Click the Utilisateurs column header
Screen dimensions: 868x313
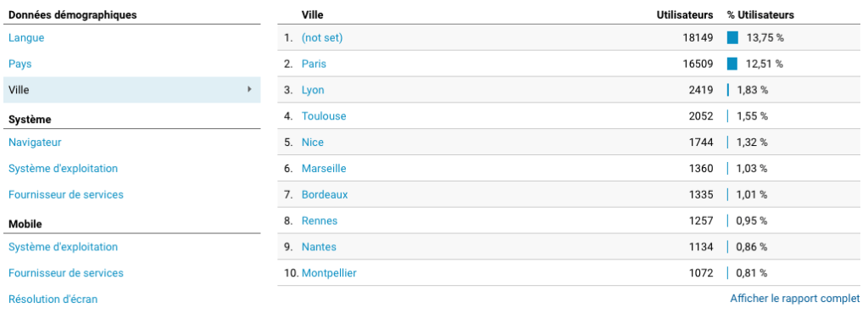[685, 15]
